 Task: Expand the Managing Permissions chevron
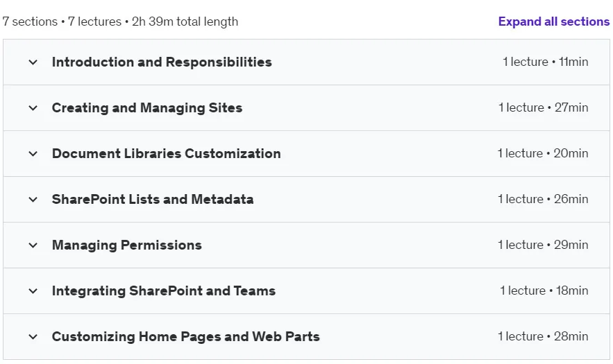coord(33,245)
